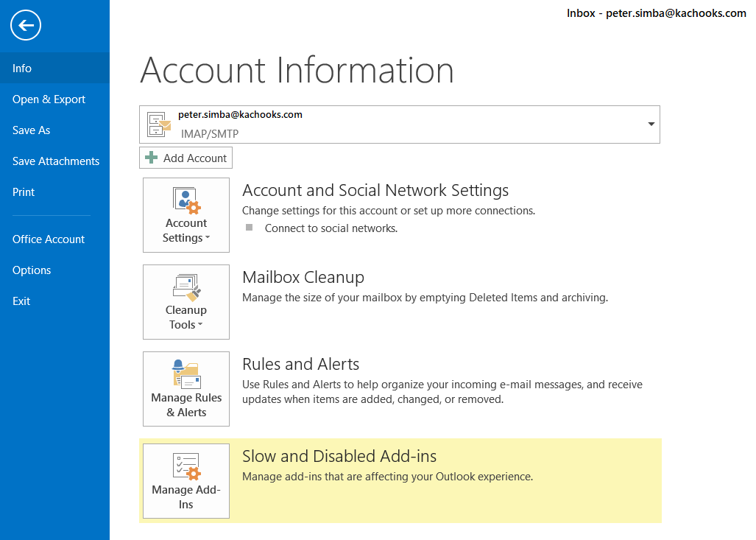Screen dimensions: 756x540
Task: Click the back arrow circle icon
Action: (26, 25)
